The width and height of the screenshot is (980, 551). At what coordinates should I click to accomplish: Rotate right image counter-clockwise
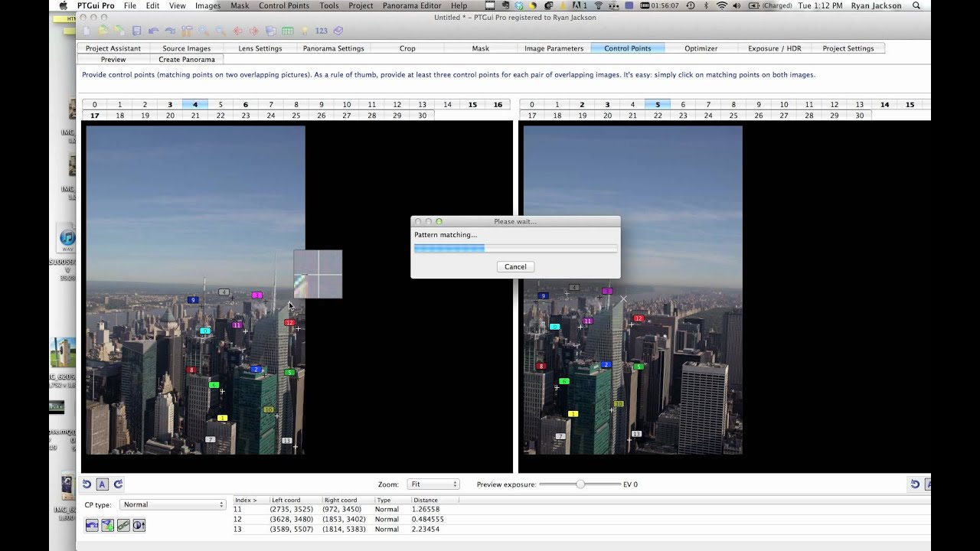point(915,484)
